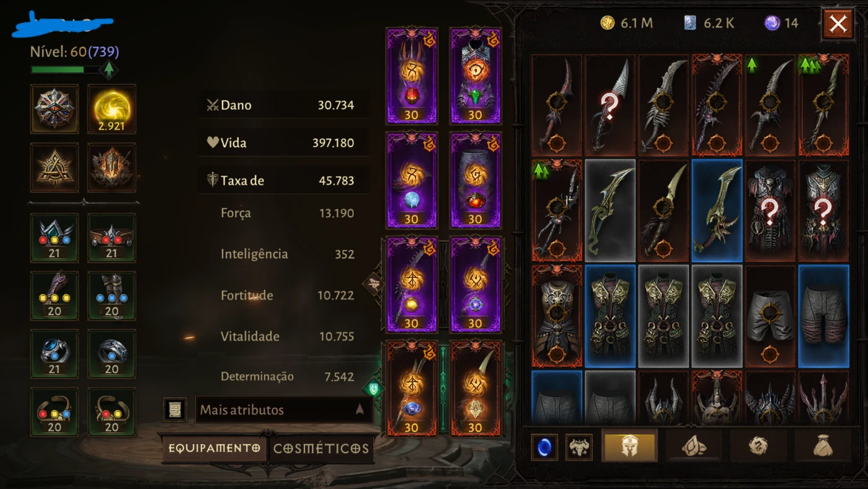Click the scroll icon beside Mais atributos

coord(175,410)
